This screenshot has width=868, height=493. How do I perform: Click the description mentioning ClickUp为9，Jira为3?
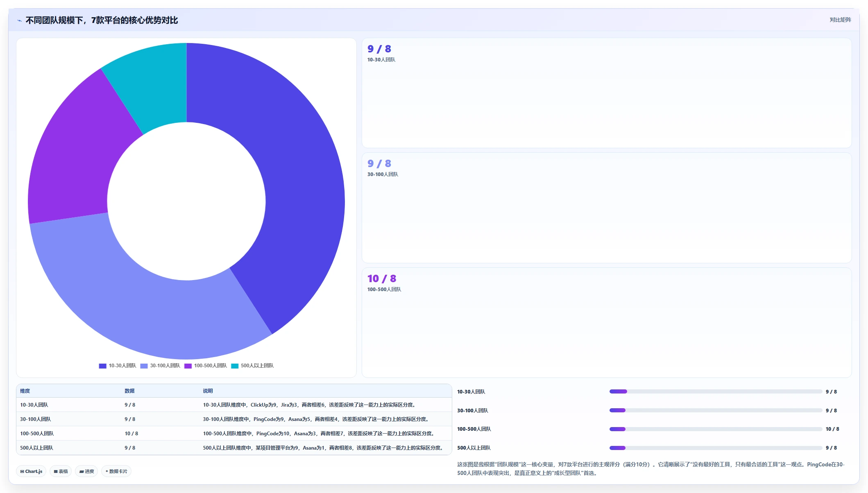coord(310,405)
